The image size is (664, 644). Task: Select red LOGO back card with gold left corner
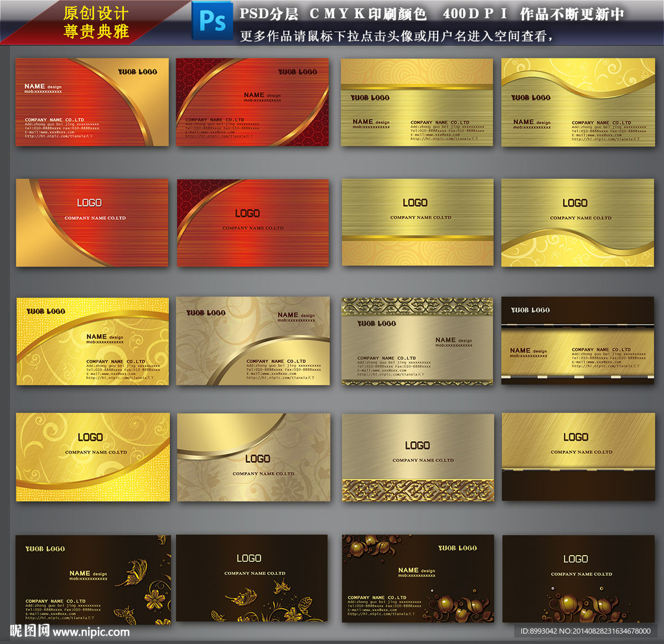[92, 222]
